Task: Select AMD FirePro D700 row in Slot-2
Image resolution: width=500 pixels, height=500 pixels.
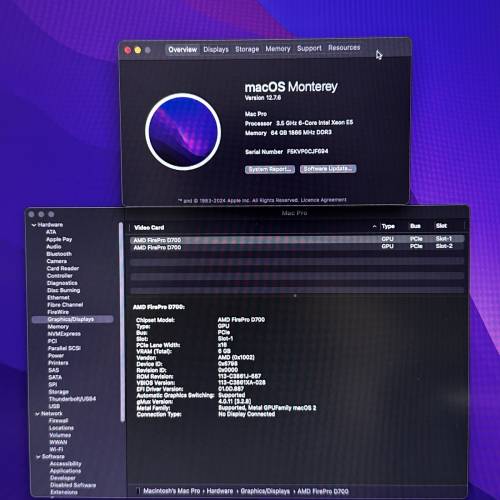Action: pyautogui.click(x=297, y=247)
